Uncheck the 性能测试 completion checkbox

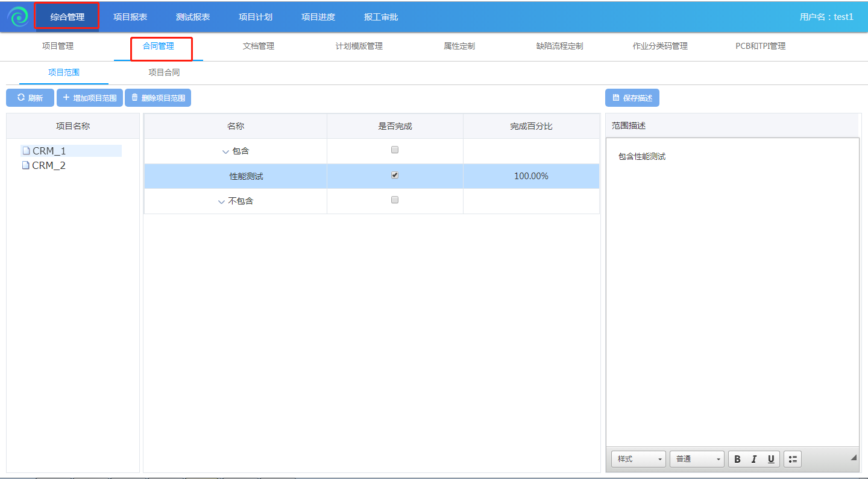point(395,175)
